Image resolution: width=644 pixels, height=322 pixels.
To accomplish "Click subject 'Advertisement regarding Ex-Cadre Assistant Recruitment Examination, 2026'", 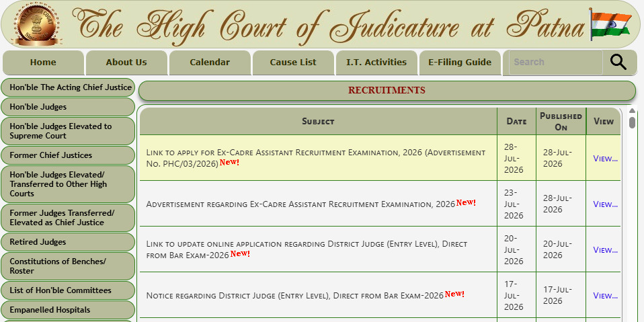I will click(300, 204).
